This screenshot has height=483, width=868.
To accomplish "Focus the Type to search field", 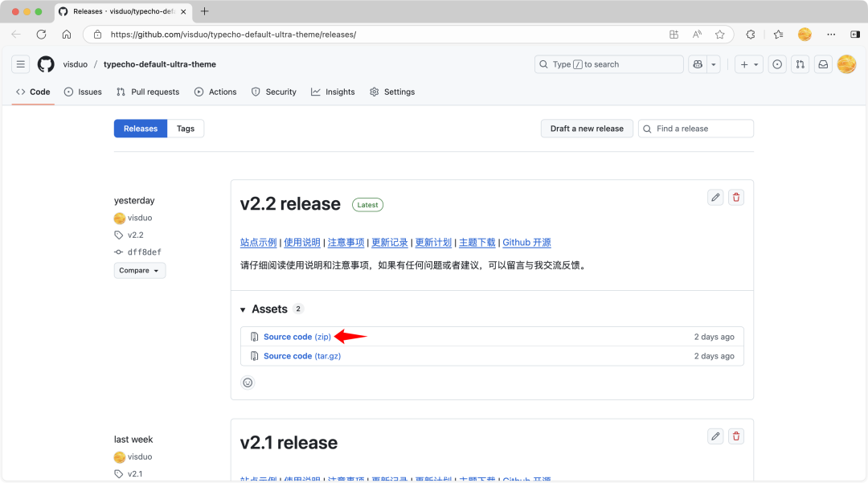I will 609,64.
